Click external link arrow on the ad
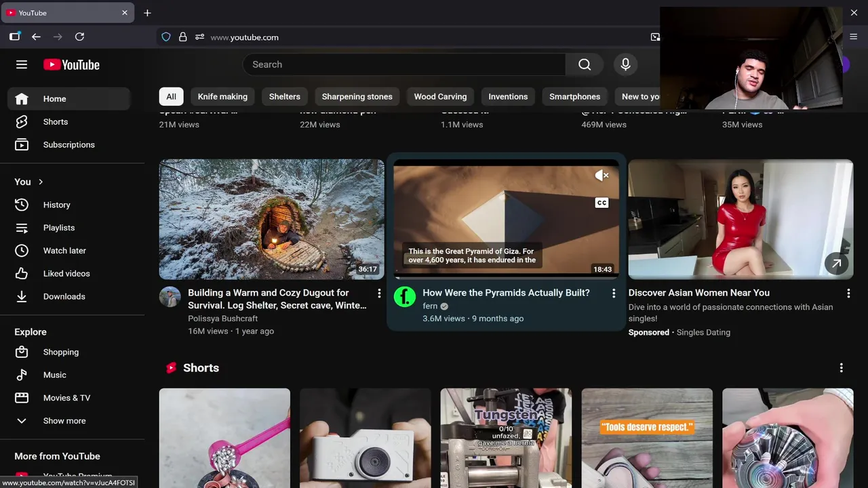The height and width of the screenshot is (488, 868). click(x=837, y=264)
